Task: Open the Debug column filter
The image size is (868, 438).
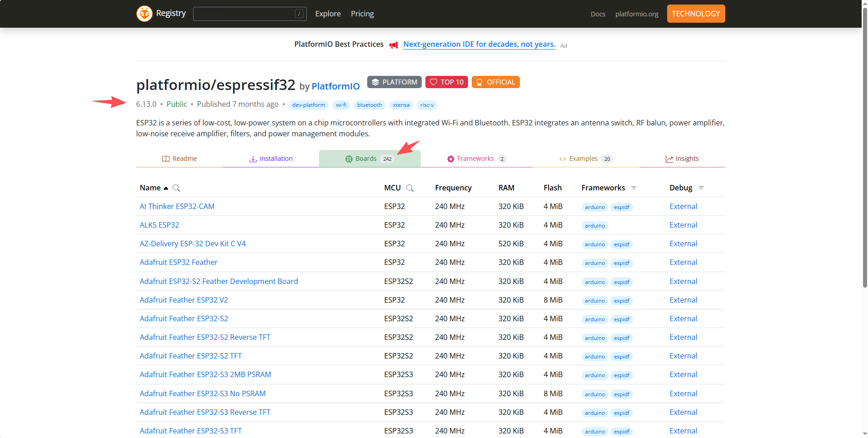Action: point(701,188)
